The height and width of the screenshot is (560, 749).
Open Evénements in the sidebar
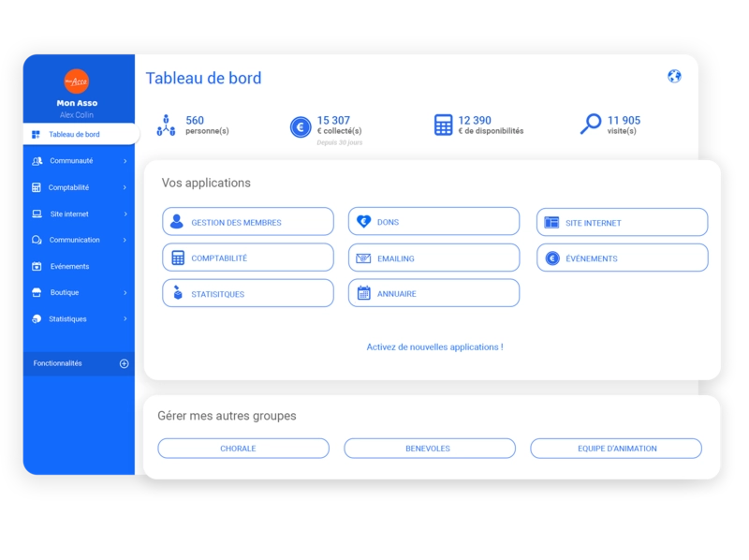[x=79, y=266]
